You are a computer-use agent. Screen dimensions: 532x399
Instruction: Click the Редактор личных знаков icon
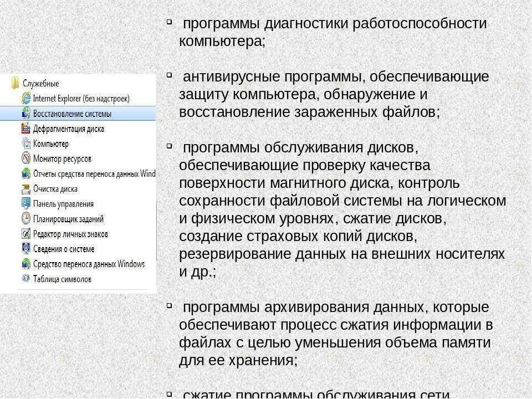pos(26,234)
